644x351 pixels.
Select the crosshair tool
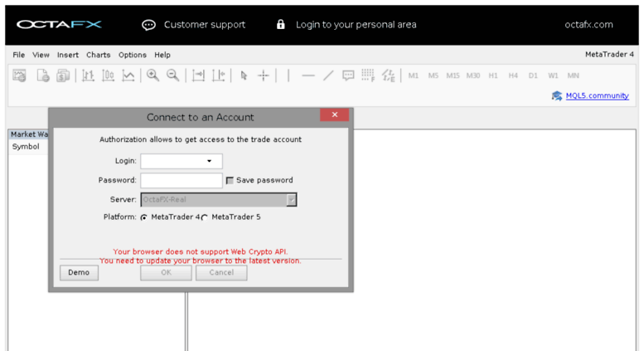264,76
